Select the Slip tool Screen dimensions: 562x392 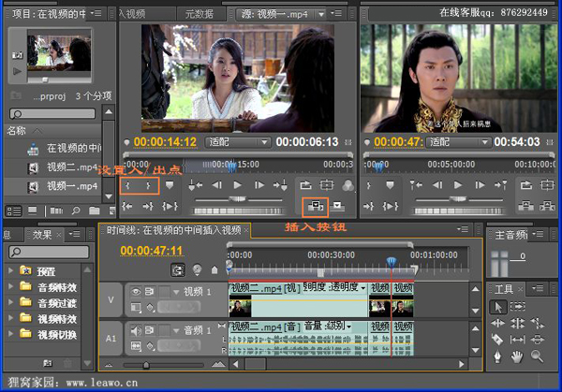[517, 340]
